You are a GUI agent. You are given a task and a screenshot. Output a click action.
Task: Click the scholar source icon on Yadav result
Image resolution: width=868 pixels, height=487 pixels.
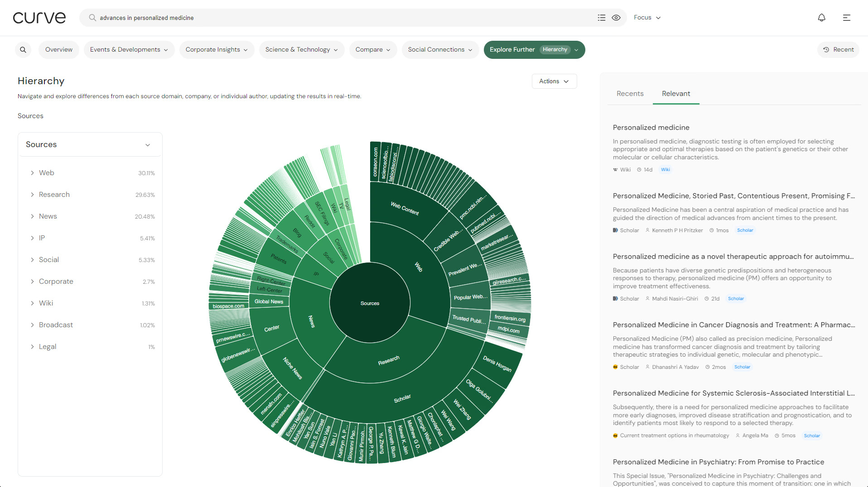[x=615, y=367]
